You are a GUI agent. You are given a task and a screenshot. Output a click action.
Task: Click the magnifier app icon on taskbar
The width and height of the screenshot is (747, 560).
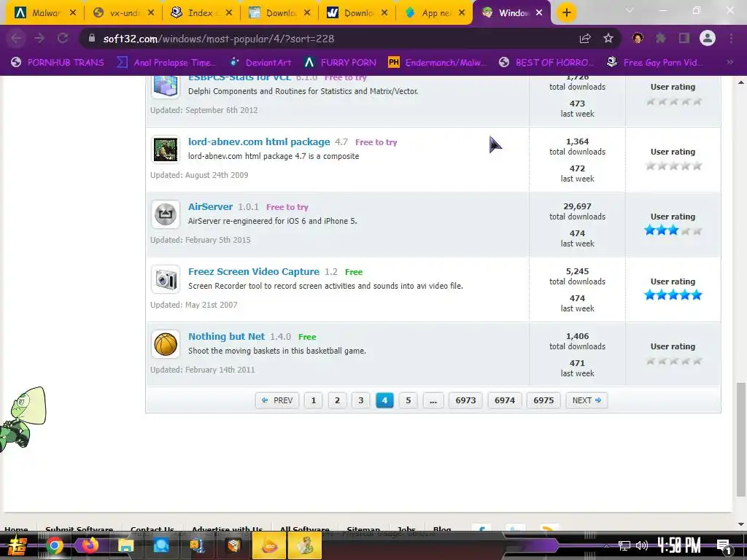coord(161,545)
